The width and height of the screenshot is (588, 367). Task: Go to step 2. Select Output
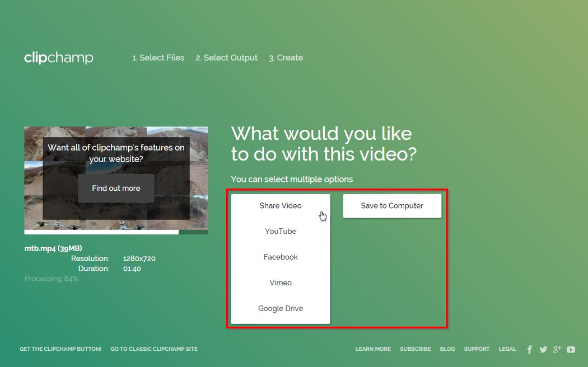[x=226, y=58]
